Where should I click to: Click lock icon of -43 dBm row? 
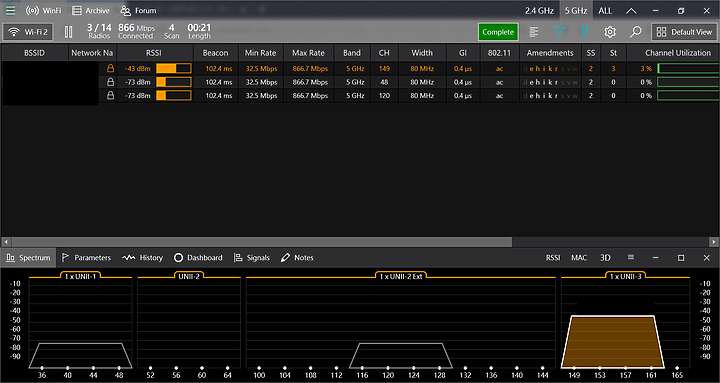coord(110,68)
